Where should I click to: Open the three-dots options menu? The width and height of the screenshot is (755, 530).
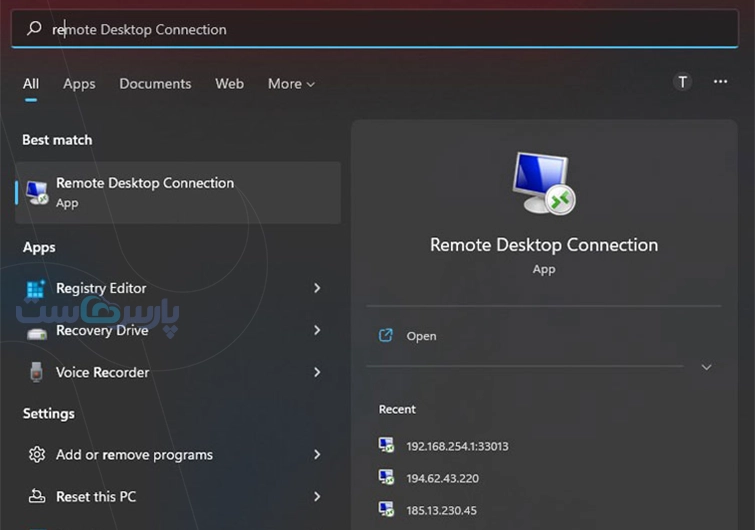point(720,82)
